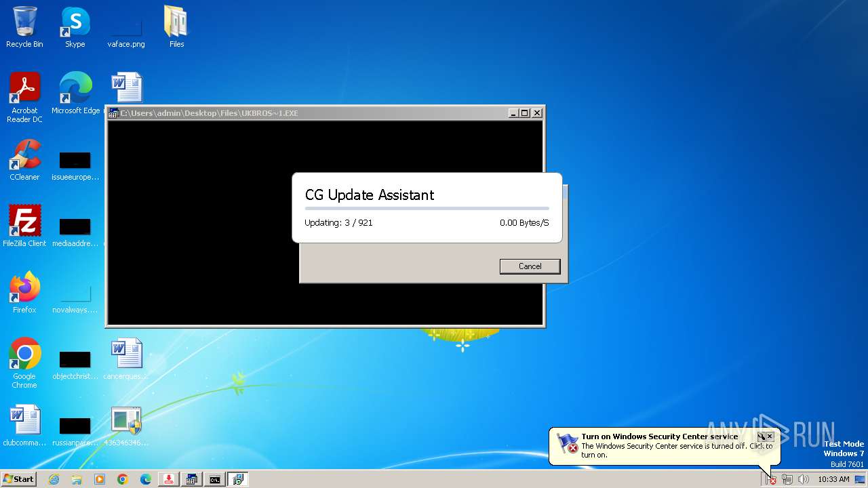Click the taskbar clock showing 10:33 AM
The height and width of the screenshot is (488, 868).
coord(833,479)
